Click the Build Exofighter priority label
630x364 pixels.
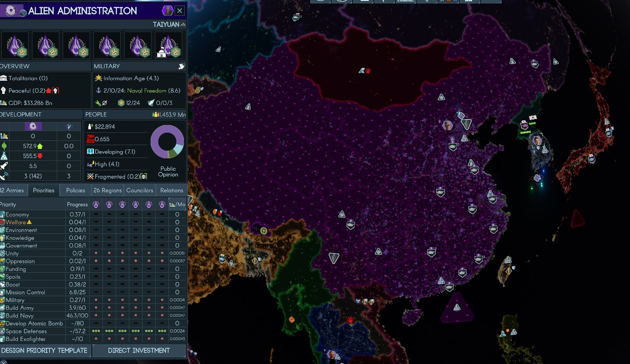coord(26,339)
